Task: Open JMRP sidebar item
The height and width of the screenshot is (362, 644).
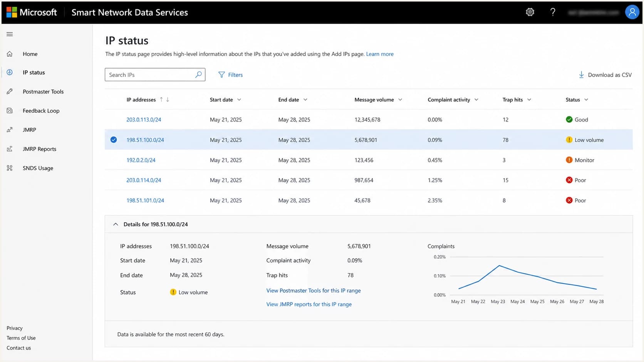Action: (x=29, y=130)
